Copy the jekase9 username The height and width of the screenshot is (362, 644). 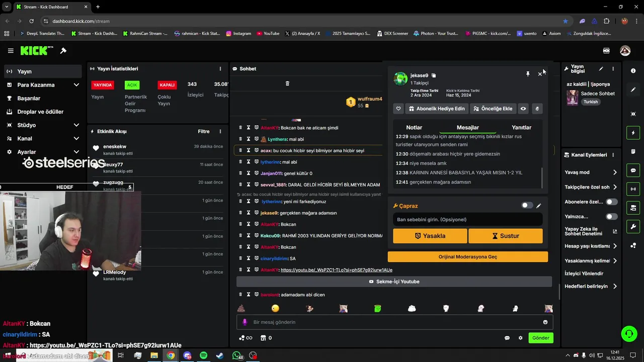coord(434,75)
